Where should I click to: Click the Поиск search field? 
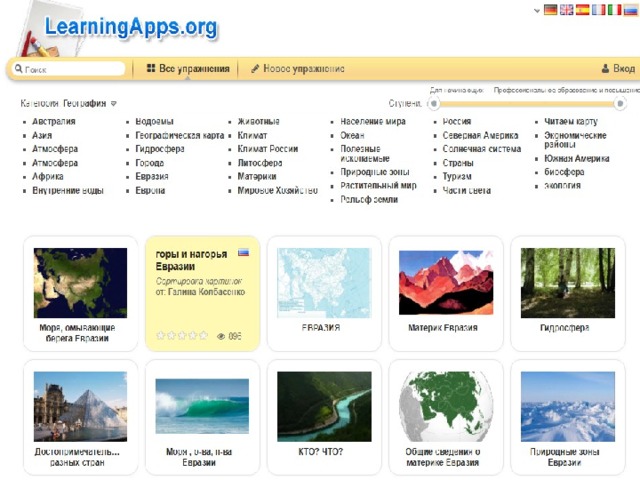coord(70,70)
